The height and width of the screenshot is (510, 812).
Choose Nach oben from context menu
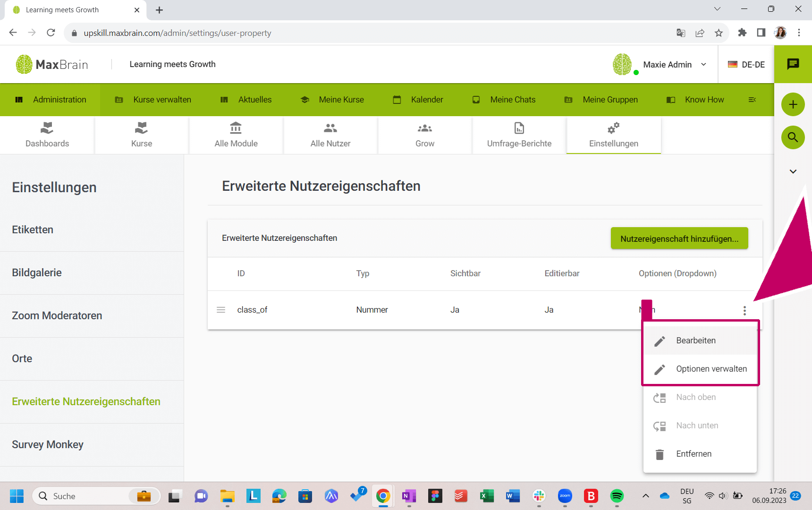click(700, 397)
